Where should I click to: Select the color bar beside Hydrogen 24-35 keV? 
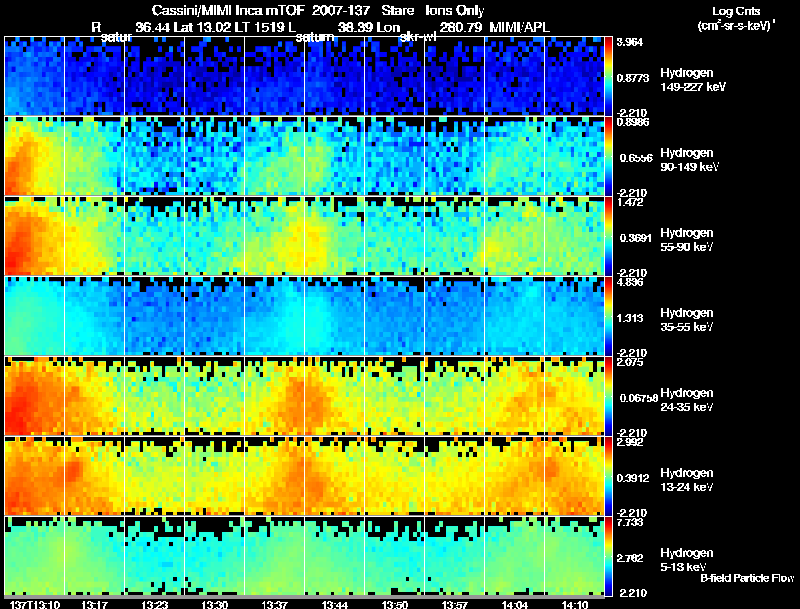tap(608, 396)
